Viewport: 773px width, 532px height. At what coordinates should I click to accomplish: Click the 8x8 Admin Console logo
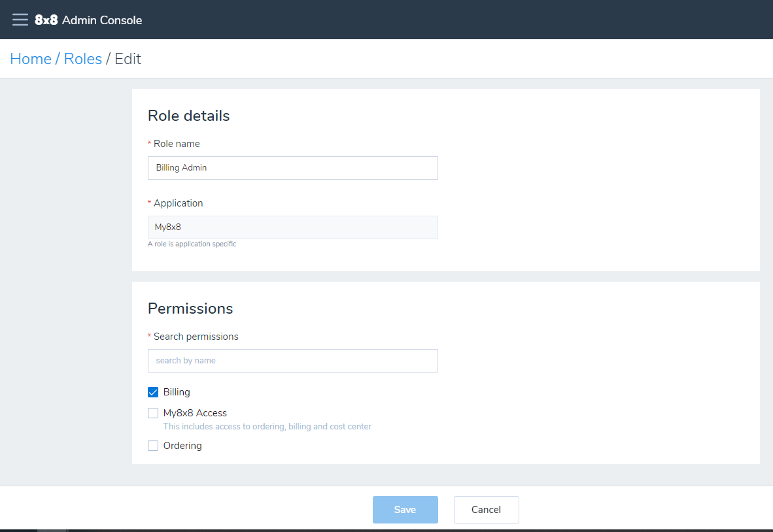pos(88,20)
